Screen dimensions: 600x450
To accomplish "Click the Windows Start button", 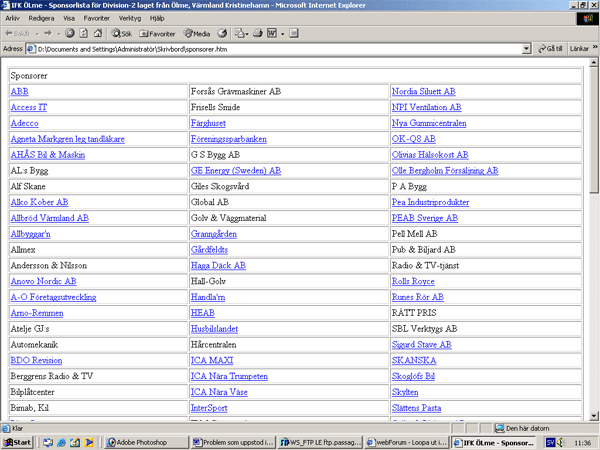I will coord(18,442).
